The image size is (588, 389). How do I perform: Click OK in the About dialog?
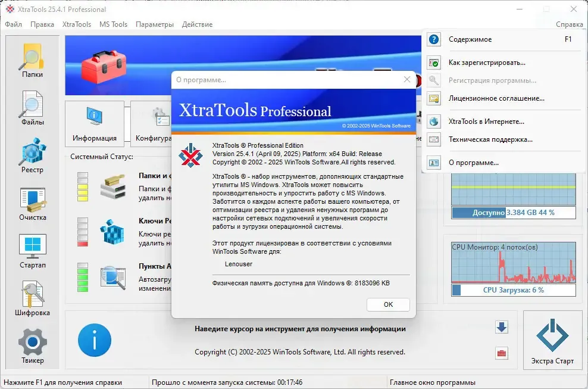click(x=388, y=304)
